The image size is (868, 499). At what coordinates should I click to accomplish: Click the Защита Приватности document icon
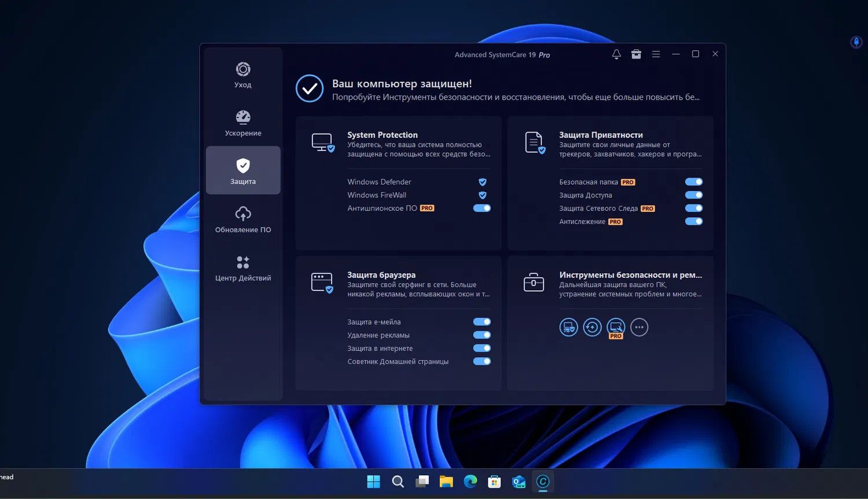coord(534,142)
